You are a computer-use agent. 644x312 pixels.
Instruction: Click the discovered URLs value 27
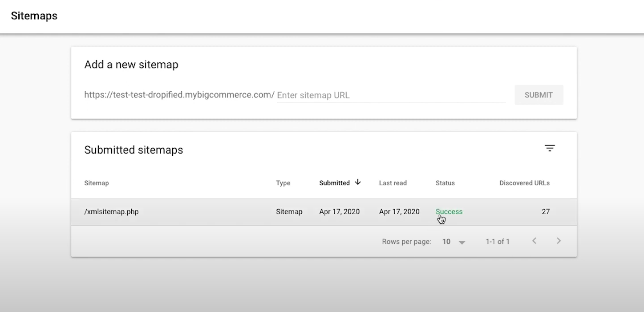[546, 212]
